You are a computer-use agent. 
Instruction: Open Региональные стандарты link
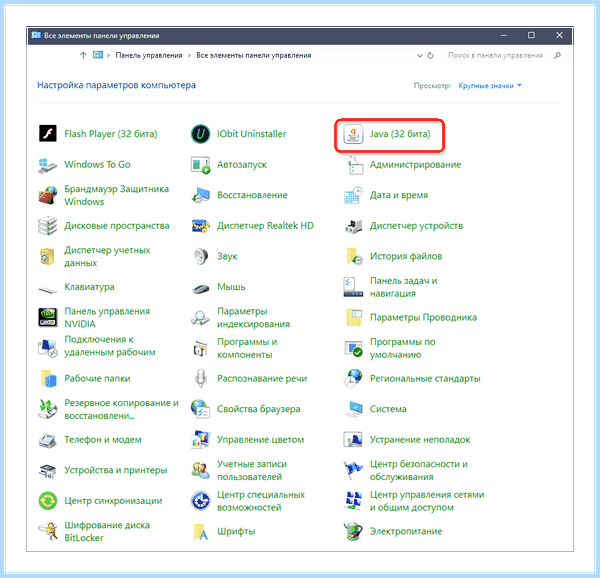tap(425, 379)
